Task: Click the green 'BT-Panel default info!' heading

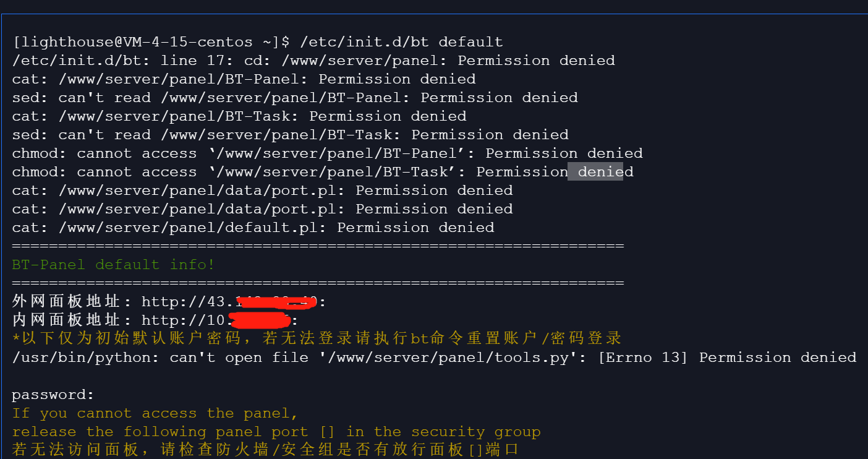Action: [x=114, y=265]
